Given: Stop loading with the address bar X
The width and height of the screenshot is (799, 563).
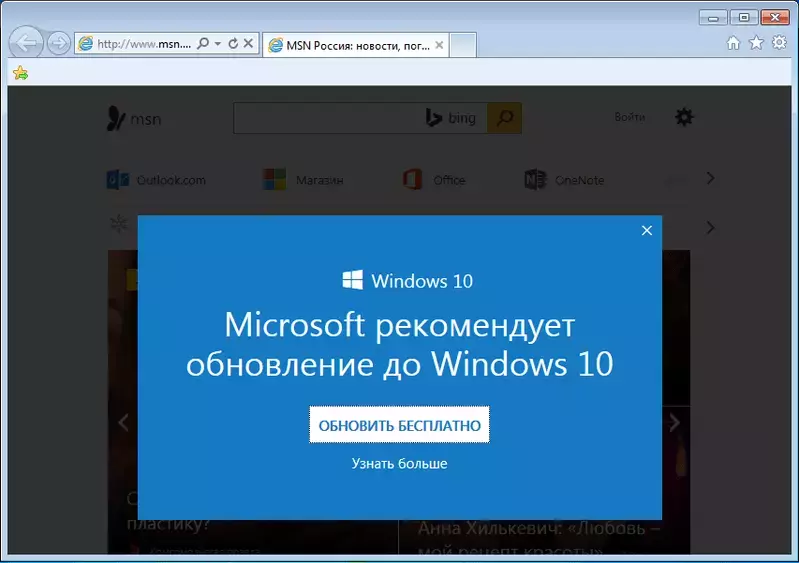Looking at the screenshot, I should click(248, 43).
